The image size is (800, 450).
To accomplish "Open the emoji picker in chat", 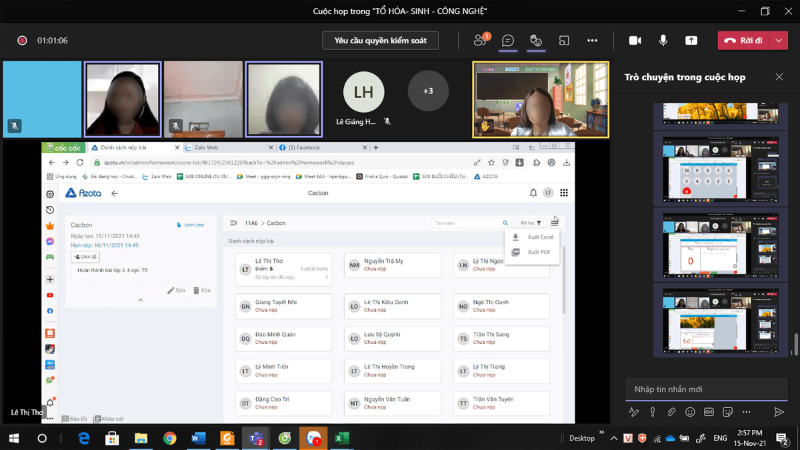I will coord(690,412).
